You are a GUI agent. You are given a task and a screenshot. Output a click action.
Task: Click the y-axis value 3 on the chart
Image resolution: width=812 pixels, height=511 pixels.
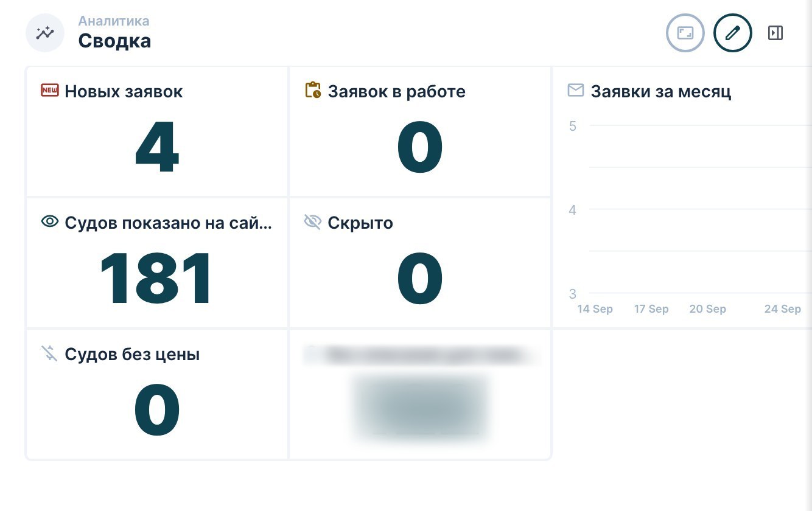[x=572, y=294]
